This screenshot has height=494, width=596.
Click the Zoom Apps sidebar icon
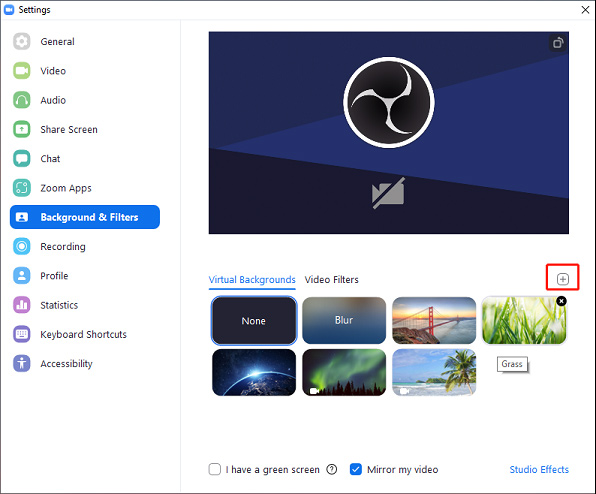pyautogui.click(x=22, y=188)
